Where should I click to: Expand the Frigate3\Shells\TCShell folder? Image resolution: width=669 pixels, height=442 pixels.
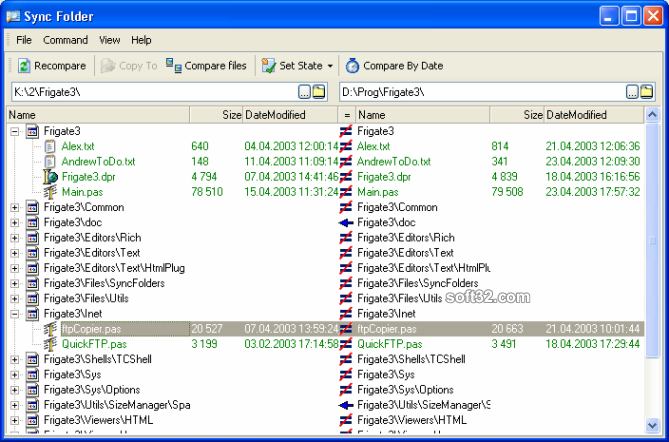[15, 360]
